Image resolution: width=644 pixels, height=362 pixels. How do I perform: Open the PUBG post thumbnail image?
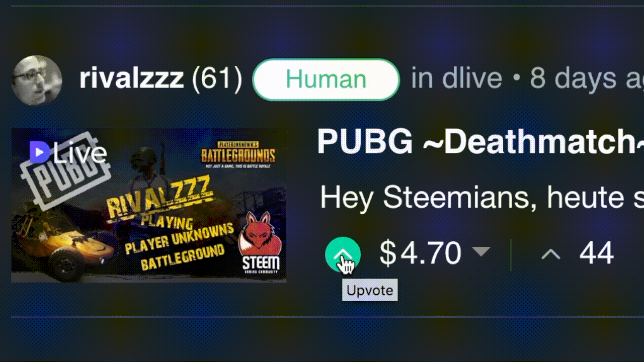pos(149,205)
